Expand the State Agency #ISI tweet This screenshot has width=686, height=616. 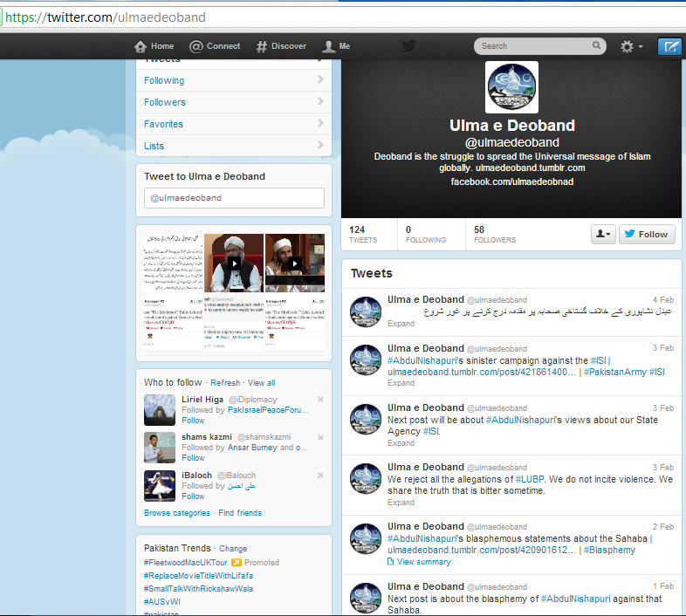401,443
